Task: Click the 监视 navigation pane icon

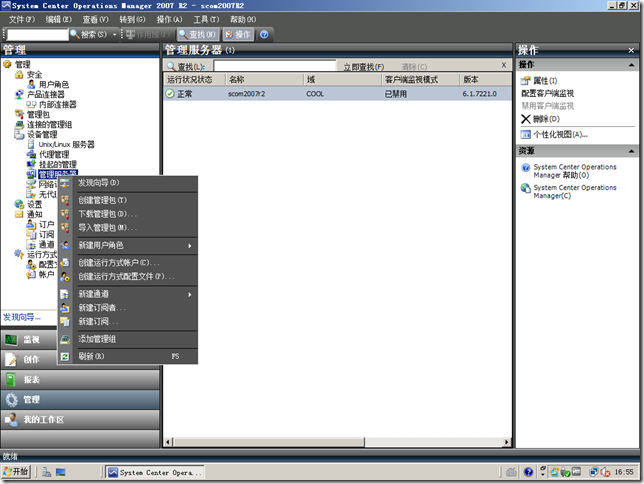Action: [x=12, y=340]
